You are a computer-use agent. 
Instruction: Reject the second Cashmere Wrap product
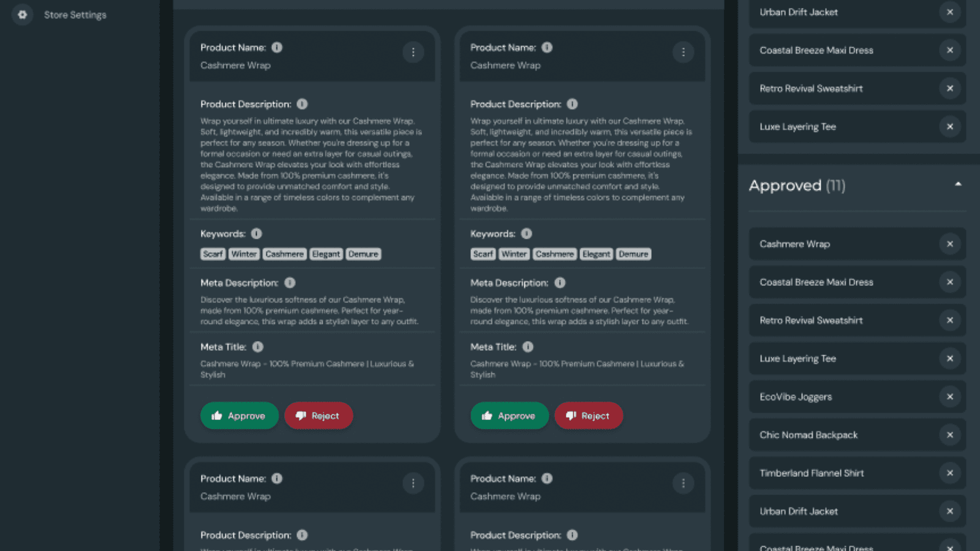[x=588, y=416]
